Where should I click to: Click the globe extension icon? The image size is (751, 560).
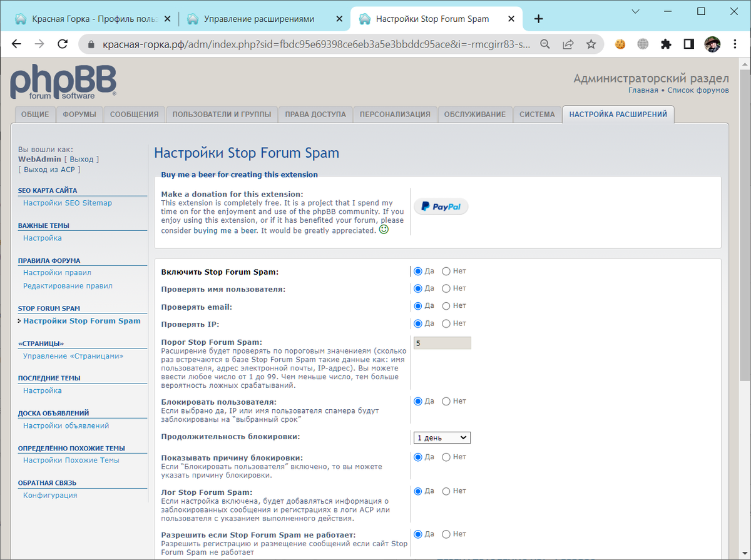[x=643, y=44]
